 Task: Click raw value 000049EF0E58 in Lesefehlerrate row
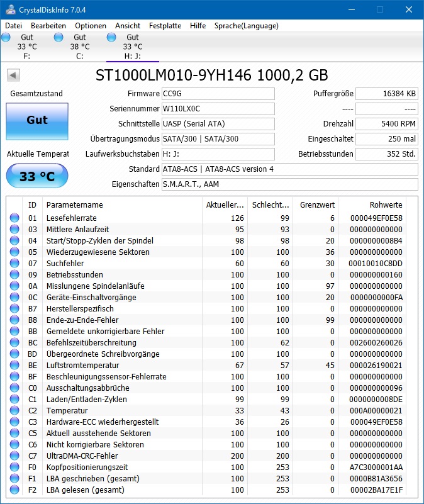376,218
